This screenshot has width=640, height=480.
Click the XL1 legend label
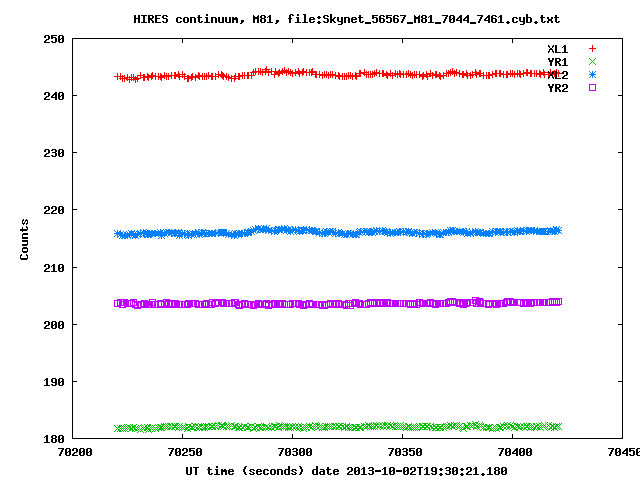558,49
